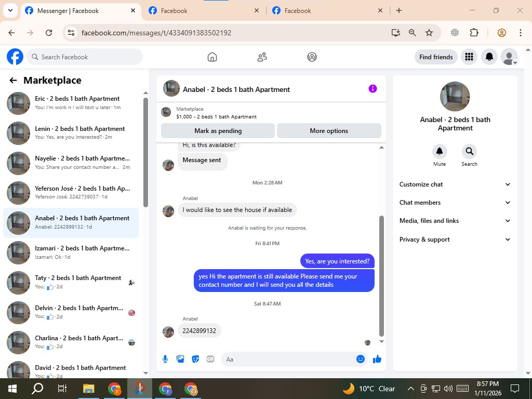Attach a photo with the image icon
532x399 pixels.
180,359
